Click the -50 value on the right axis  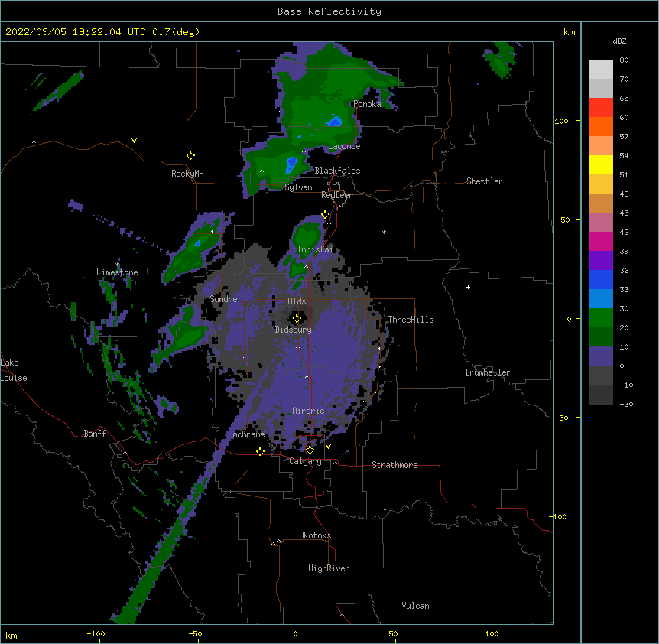click(x=561, y=418)
